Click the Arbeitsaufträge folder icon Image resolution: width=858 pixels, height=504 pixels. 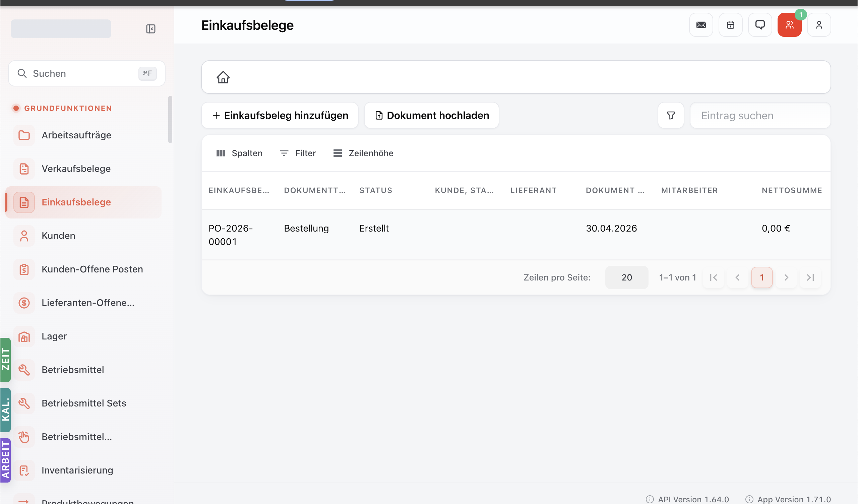[24, 135]
